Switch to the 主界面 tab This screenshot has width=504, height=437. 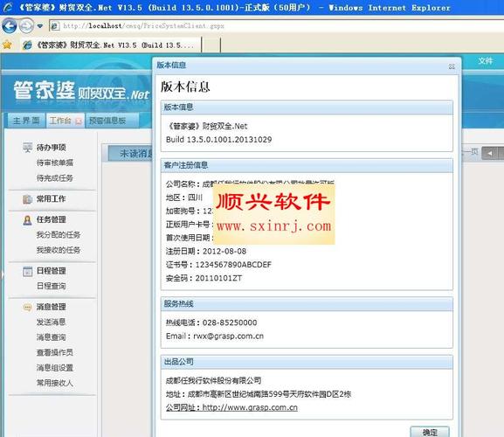tap(26, 121)
